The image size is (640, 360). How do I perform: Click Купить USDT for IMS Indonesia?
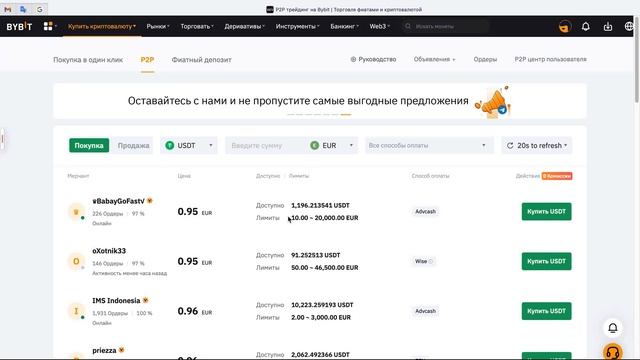tap(547, 311)
